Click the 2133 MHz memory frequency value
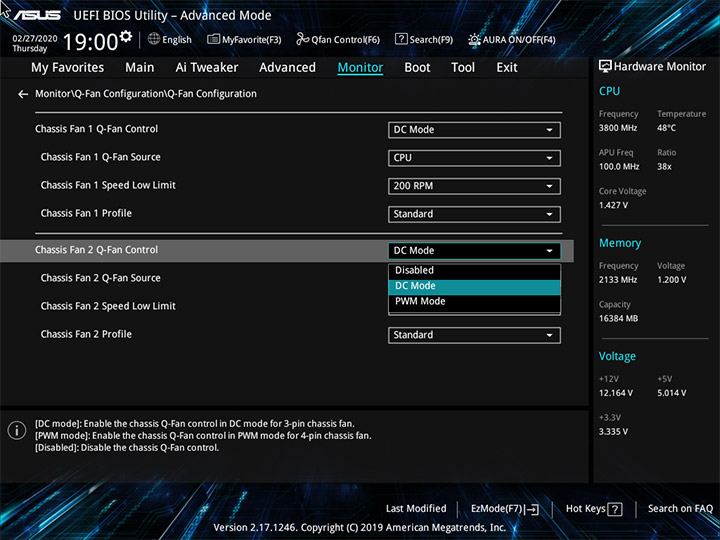 pyautogui.click(x=618, y=280)
